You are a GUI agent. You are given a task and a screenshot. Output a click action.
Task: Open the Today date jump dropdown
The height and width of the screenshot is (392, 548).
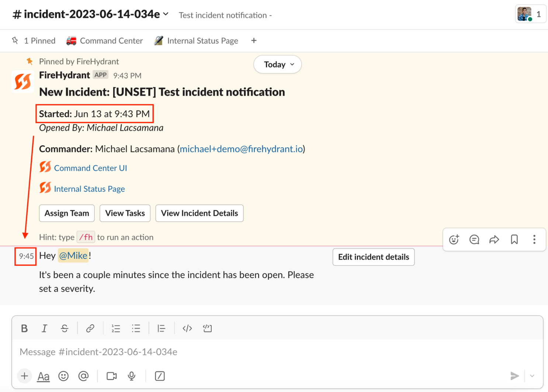point(278,64)
